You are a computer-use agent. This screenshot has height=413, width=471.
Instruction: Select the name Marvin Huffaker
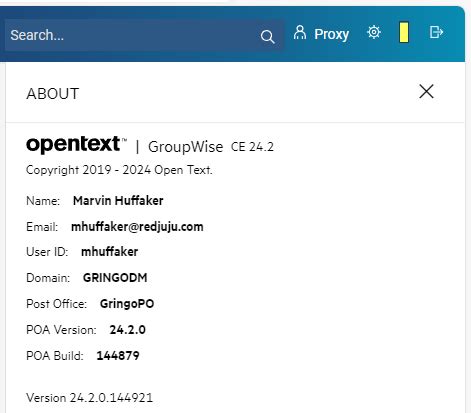118,201
